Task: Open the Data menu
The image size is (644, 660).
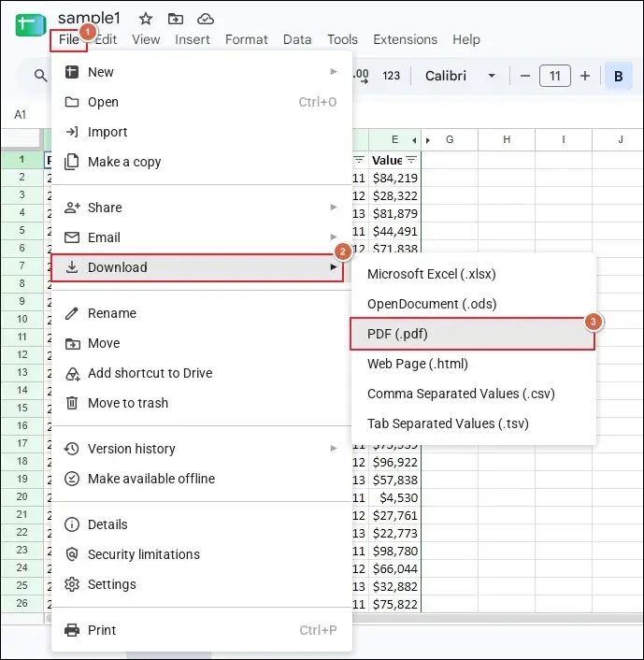Action: (297, 39)
